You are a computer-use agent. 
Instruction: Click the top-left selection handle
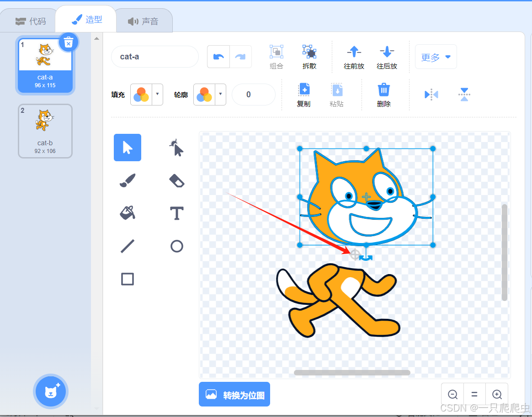pos(299,148)
